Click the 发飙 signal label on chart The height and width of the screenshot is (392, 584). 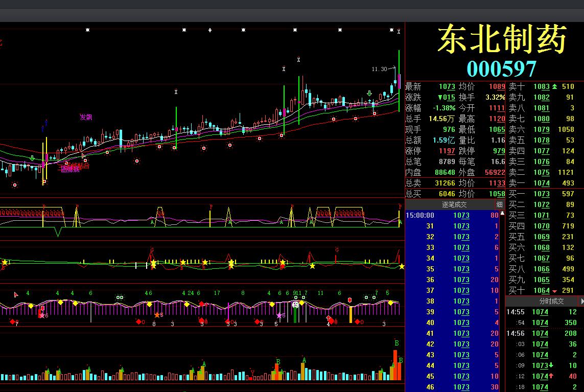point(86,117)
